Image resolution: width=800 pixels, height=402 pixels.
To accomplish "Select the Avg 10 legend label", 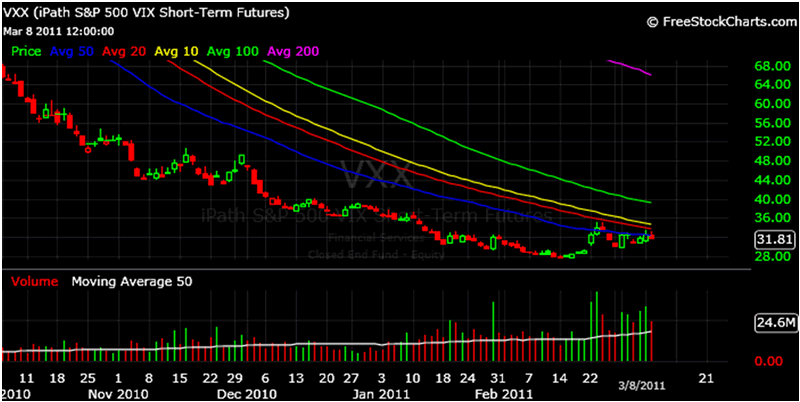I will [179, 51].
